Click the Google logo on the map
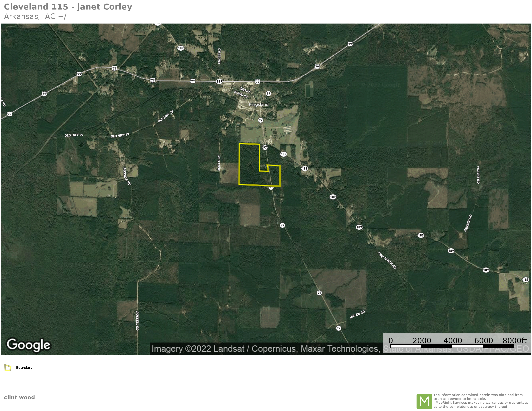Image resolution: width=532 pixels, height=411 pixels. pyautogui.click(x=29, y=345)
